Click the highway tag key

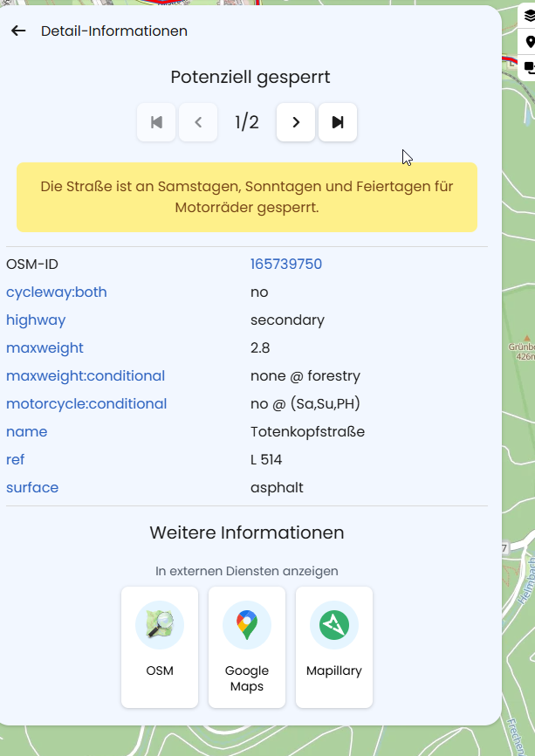click(x=36, y=320)
